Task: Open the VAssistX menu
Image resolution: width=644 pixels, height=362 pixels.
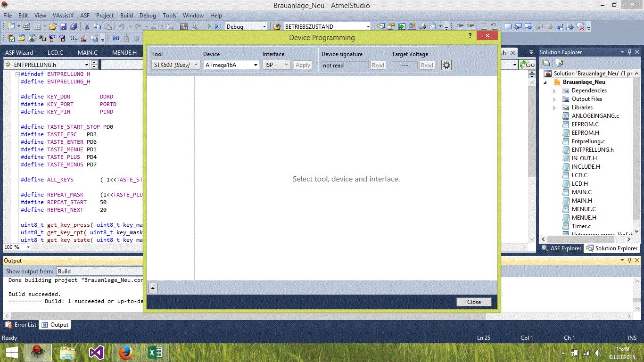Action: [63, 15]
